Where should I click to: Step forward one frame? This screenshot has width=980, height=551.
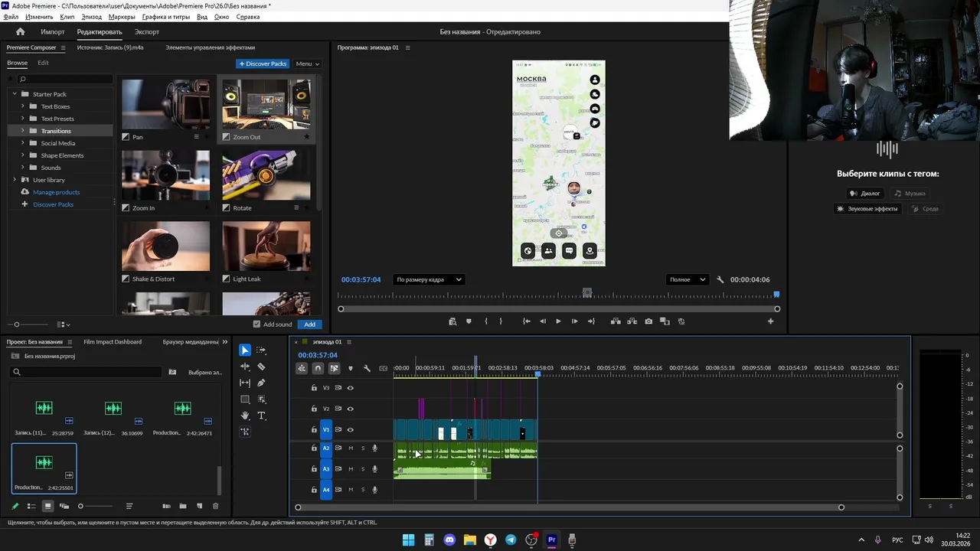574,321
